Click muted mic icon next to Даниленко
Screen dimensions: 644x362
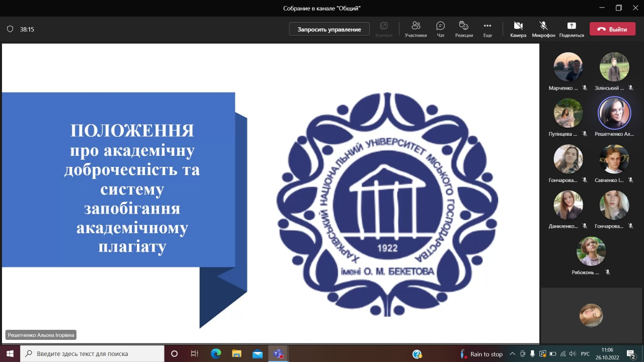point(585,226)
